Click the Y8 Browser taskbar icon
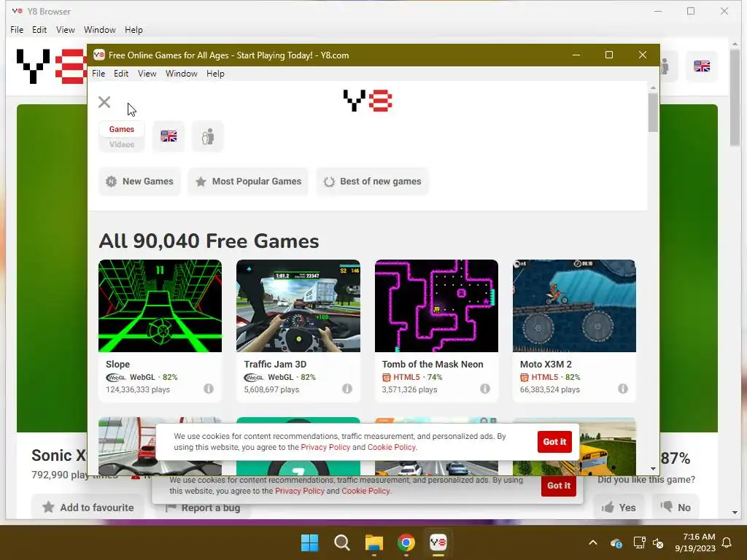The height and width of the screenshot is (560, 747). (438, 542)
